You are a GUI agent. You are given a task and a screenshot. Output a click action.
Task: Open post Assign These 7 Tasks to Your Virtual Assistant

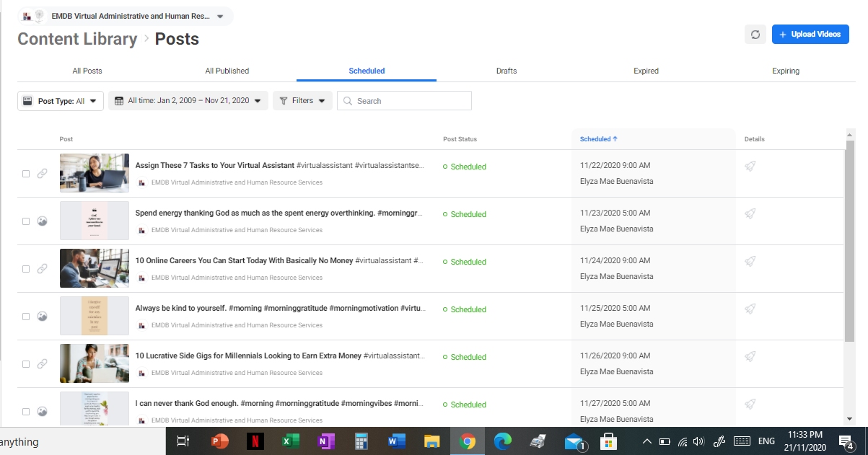[x=214, y=165]
